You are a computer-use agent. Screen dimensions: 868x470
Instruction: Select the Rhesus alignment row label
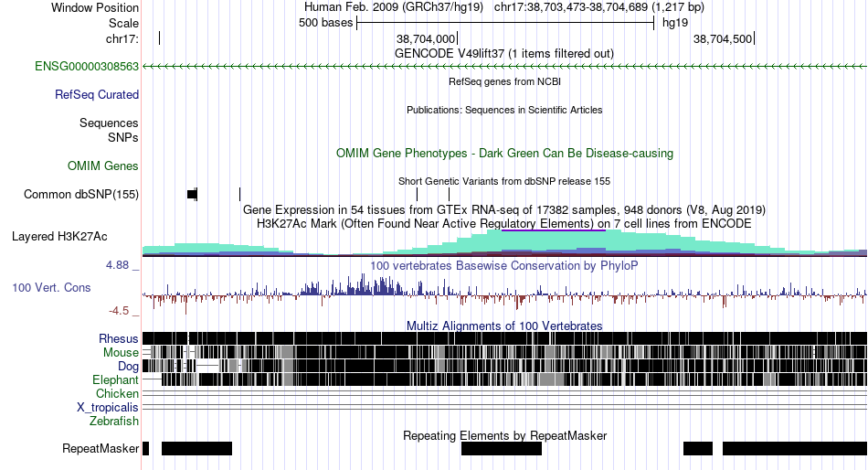tap(119, 338)
